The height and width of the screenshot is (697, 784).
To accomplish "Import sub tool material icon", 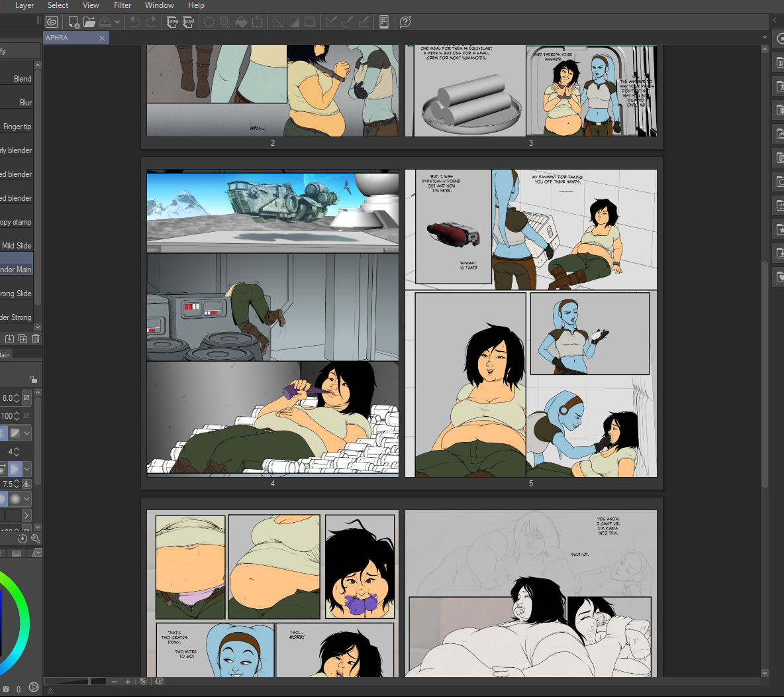I will [9, 339].
